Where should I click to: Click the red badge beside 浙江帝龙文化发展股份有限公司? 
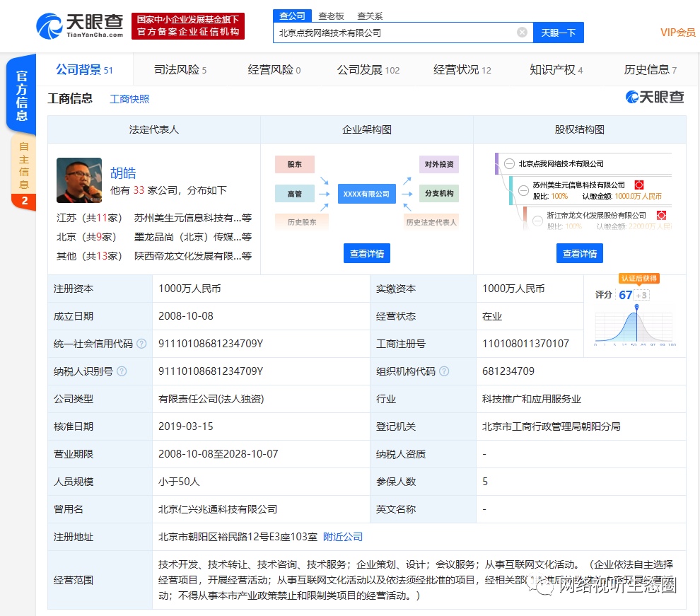pyautogui.click(x=662, y=215)
